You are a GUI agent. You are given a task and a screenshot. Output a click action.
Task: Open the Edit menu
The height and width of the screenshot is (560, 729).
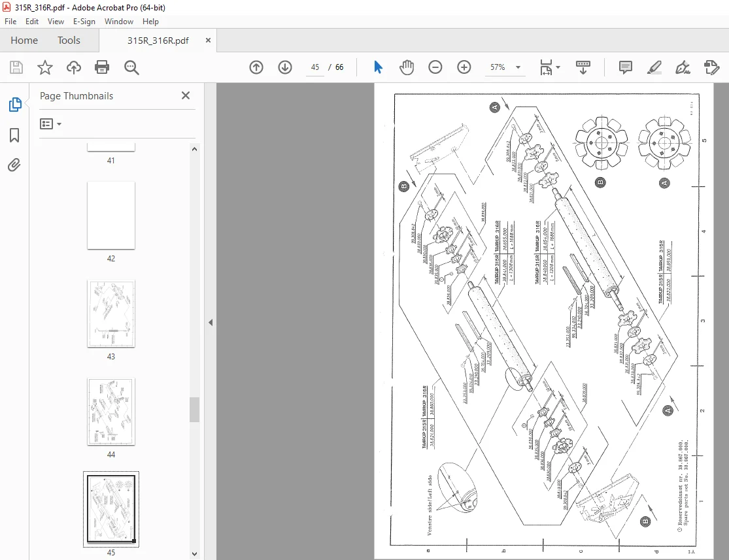pyautogui.click(x=32, y=22)
